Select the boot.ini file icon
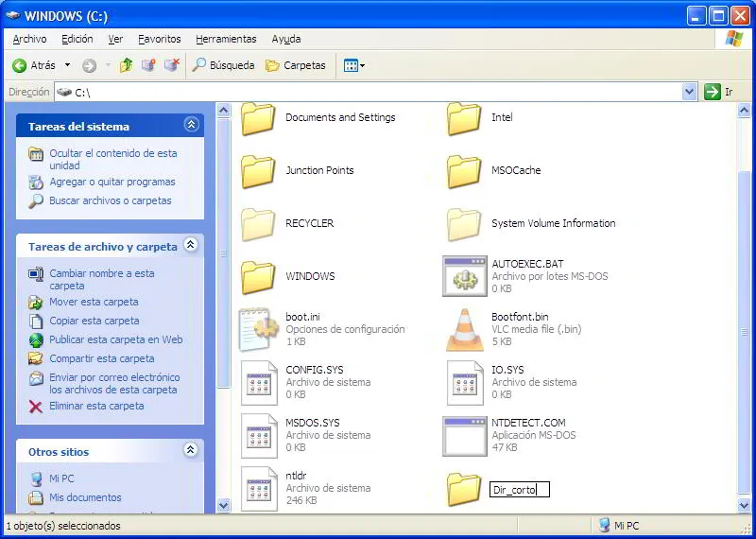The image size is (756, 539). (259, 330)
